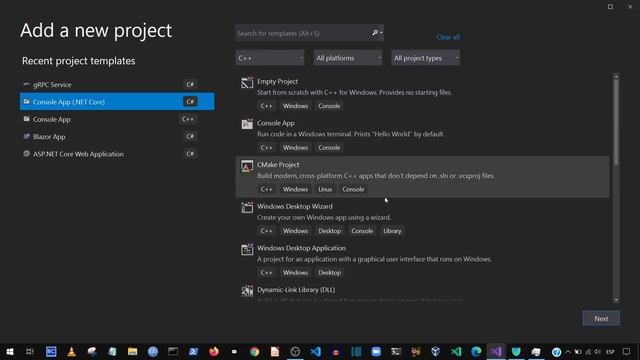Open Task View from the taskbar
Viewport: 640px width, 360px height.
pyautogui.click(x=30, y=351)
